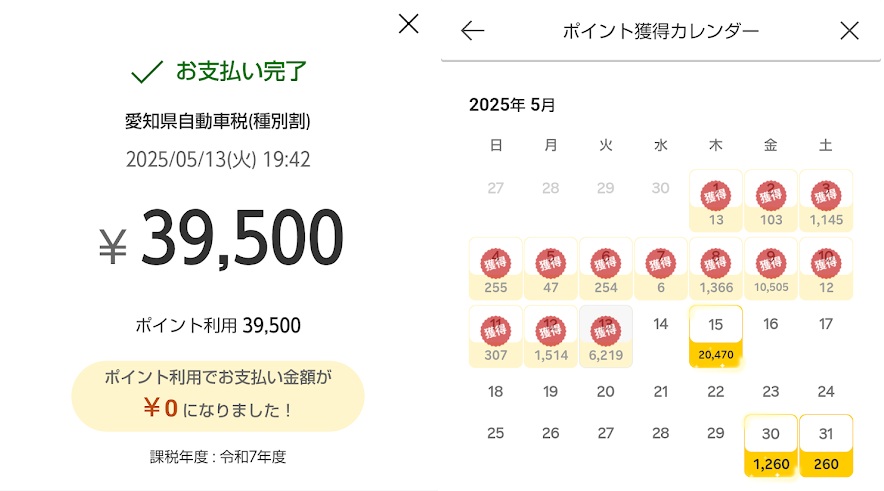Screen dimensions: 884x491
Task: Click the 獲得 stamp with 1,366 points
Action: (715, 264)
